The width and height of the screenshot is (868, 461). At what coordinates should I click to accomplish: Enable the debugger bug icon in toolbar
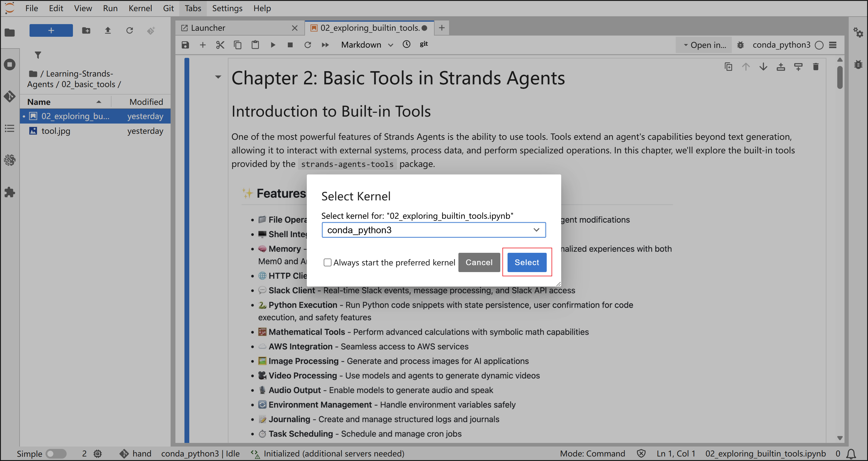point(740,45)
